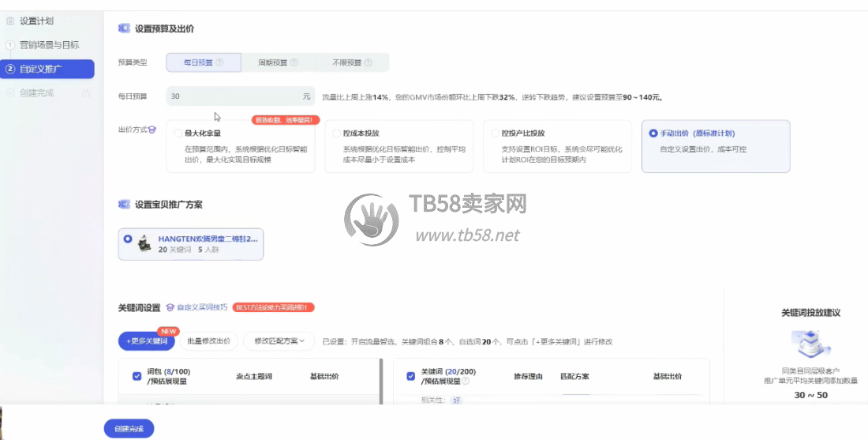Expand the 修改匹配方案 dropdown
868x440 pixels.
279,341
